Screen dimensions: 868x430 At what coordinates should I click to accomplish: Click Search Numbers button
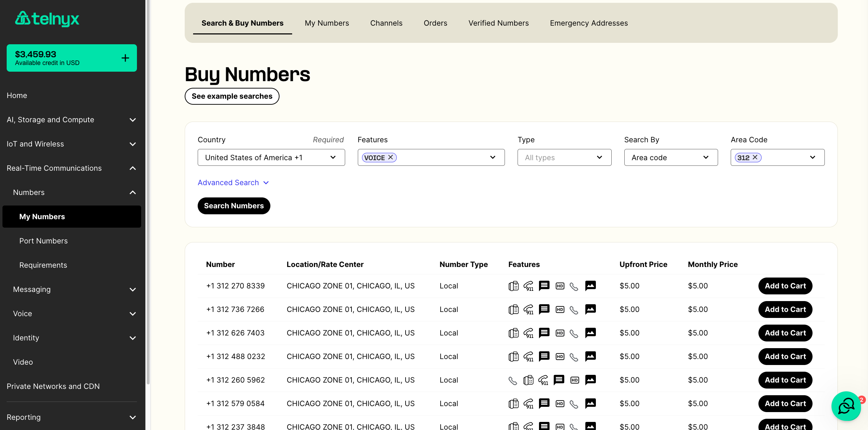[234, 206]
